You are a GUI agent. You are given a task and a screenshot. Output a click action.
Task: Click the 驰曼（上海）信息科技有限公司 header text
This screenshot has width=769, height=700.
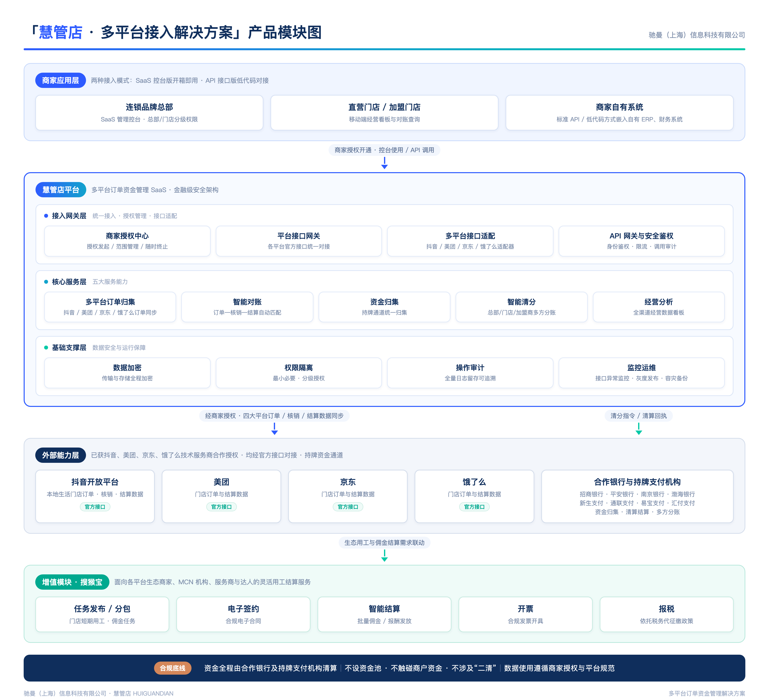click(x=697, y=35)
